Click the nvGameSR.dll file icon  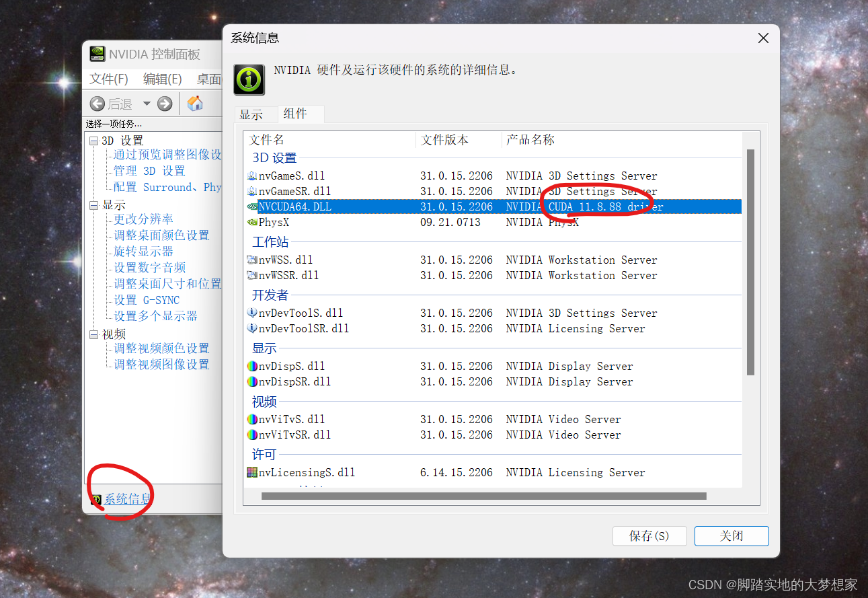[x=252, y=191]
